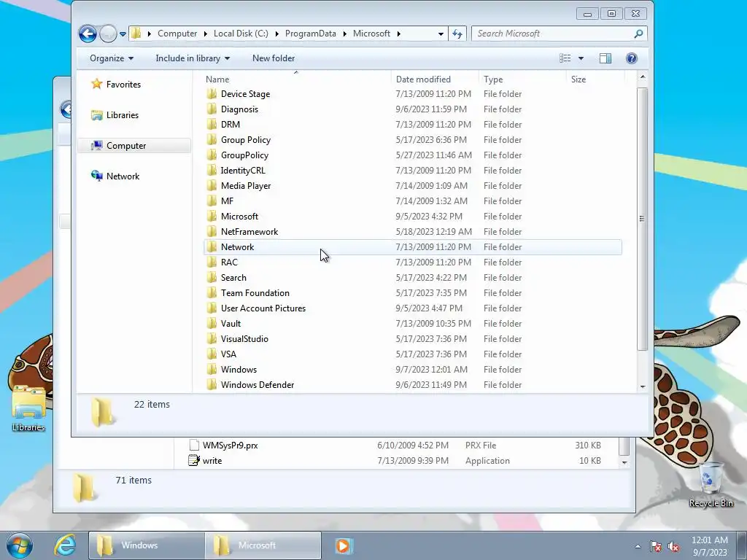The height and width of the screenshot is (560, 747).
Task: Click ProgramData in the breadcrumb
Action: tap(310, 34)
